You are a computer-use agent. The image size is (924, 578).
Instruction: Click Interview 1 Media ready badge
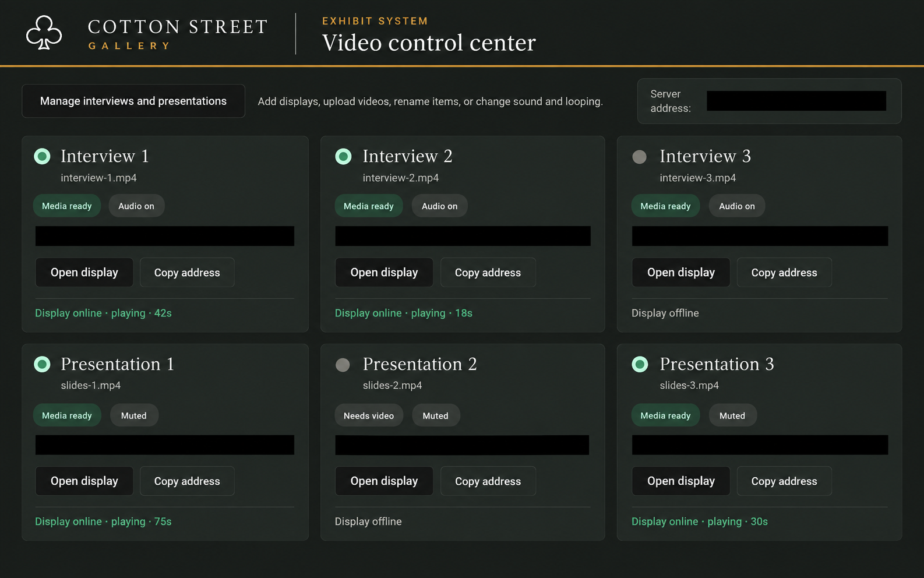67,206
